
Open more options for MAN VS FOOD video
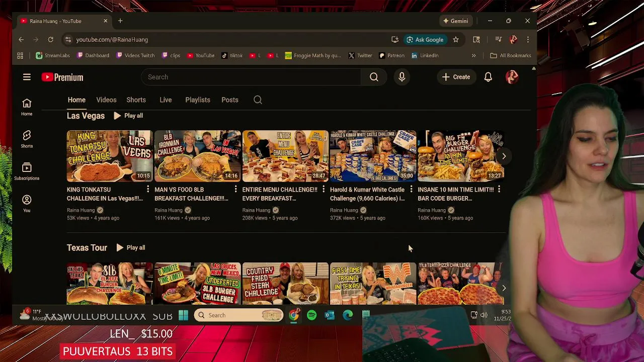(235, 189)
